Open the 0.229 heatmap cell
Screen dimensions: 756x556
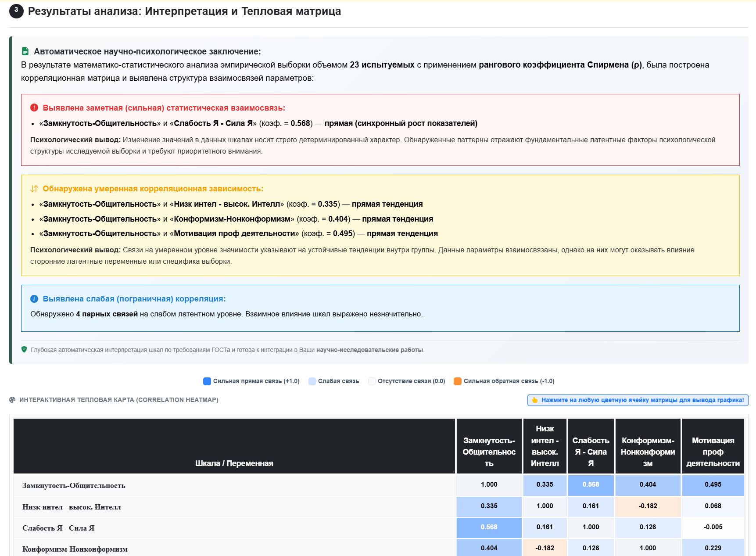click(713, 548)
